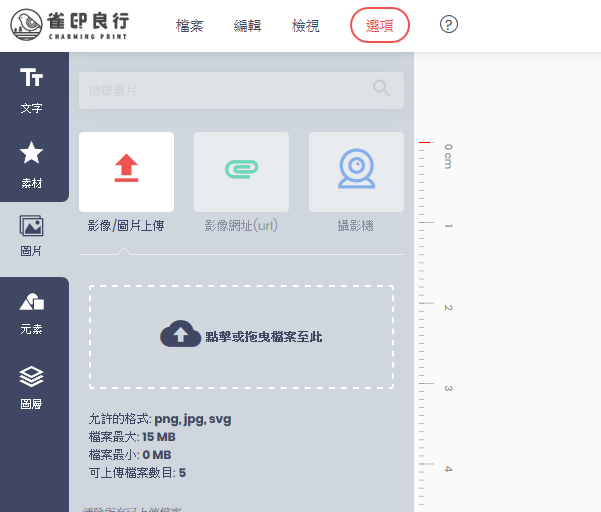Open the 檔案 menu
Image resolution: width=601 pixels, height=512 pixels.
pos(190,26)
